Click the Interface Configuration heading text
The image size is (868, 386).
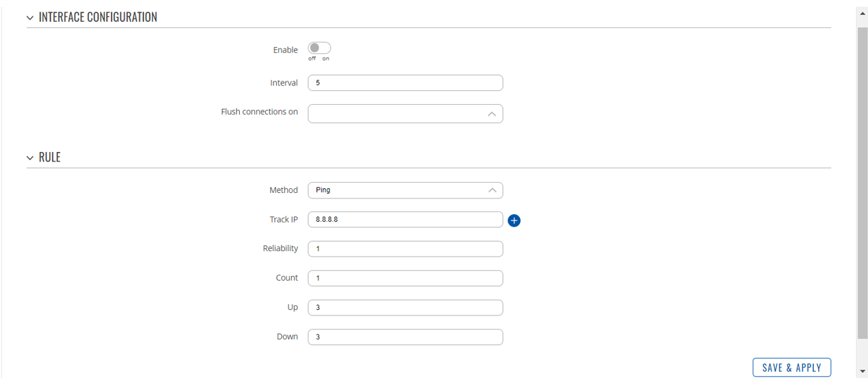(x=98, y=17)
